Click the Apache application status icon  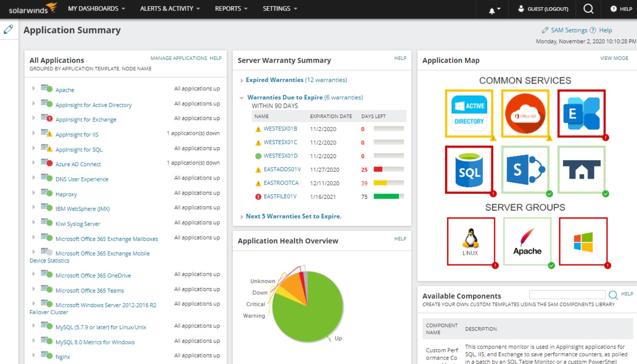click(47, 88)
